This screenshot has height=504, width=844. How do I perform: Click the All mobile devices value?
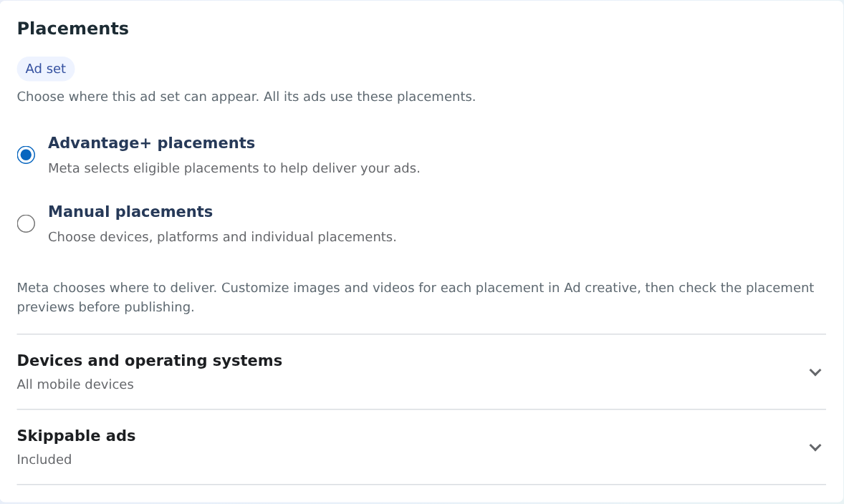coord(75,384)
